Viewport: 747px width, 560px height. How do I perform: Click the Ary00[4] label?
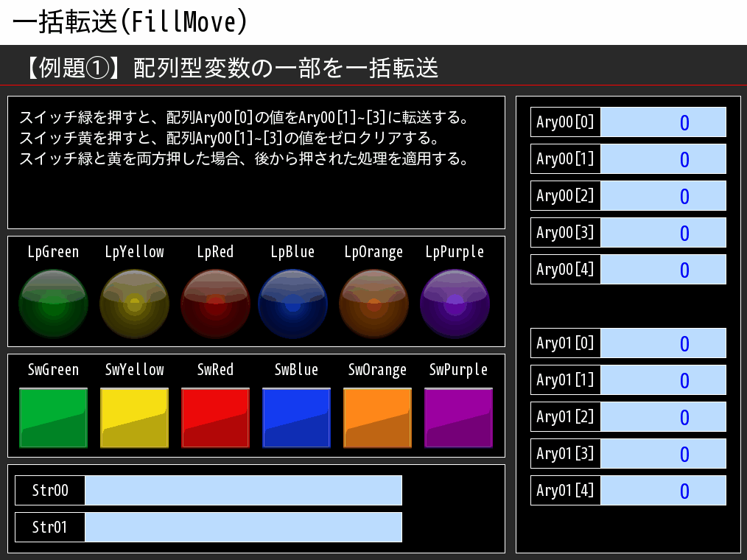[566, 269]
